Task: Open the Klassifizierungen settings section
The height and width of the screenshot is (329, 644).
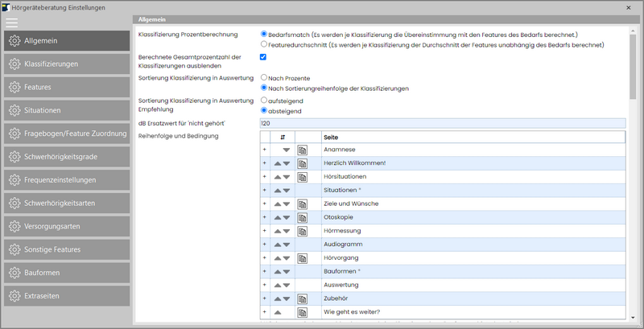Action: pos(66,64)
